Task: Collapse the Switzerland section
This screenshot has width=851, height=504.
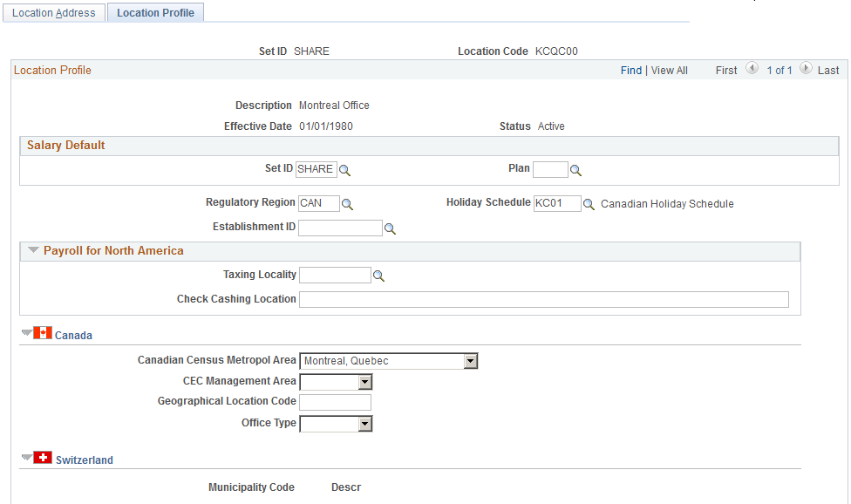Action: point(26,457)
